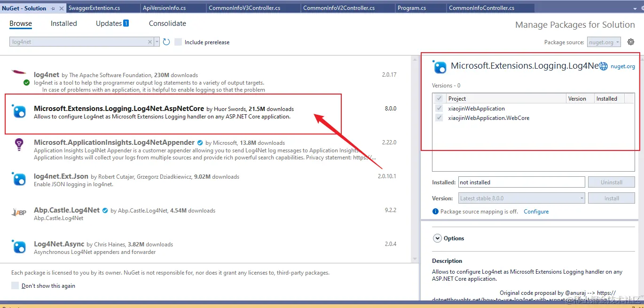Click the results list scroll-up arrow
The width and height of the screenshot is (644, 308).
click(x=415, y=59)
